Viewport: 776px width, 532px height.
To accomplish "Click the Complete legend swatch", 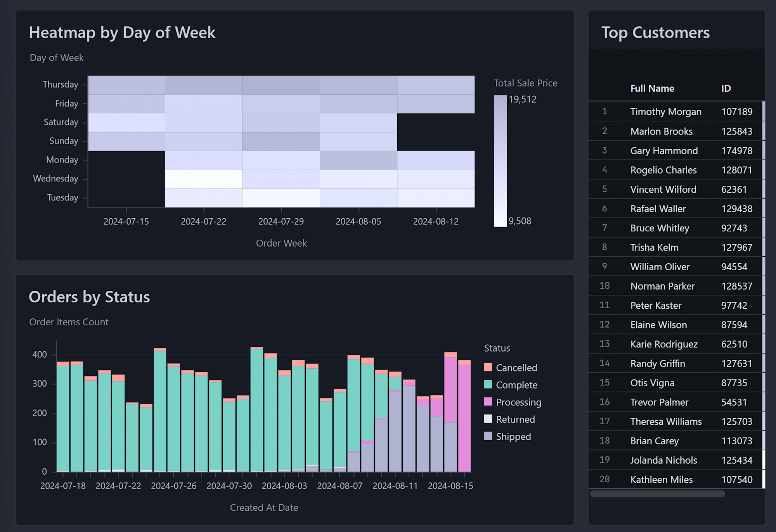I will click(x=488, y=384).
